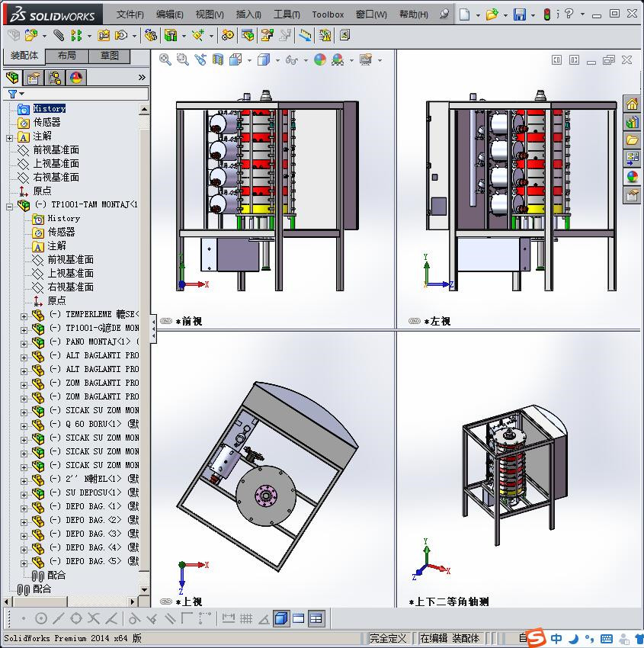This screenshot has height=648, width=644.
Task: Open the View Orientation dropdown arrow
Action: (x=249, y=60)
